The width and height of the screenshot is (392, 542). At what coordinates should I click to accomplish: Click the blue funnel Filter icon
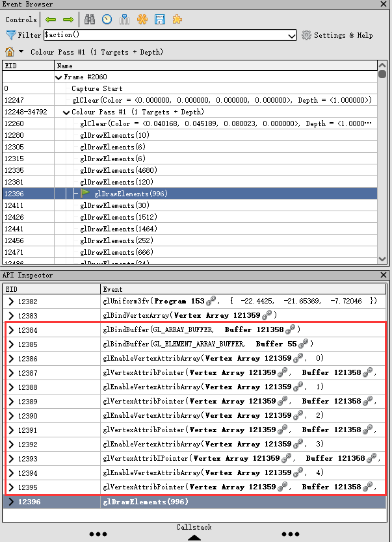tap(10, 35)
